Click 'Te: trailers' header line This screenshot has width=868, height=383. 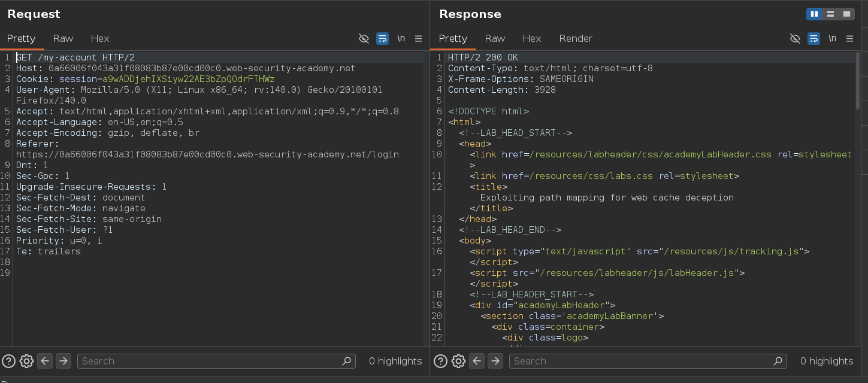coord(48,251)
